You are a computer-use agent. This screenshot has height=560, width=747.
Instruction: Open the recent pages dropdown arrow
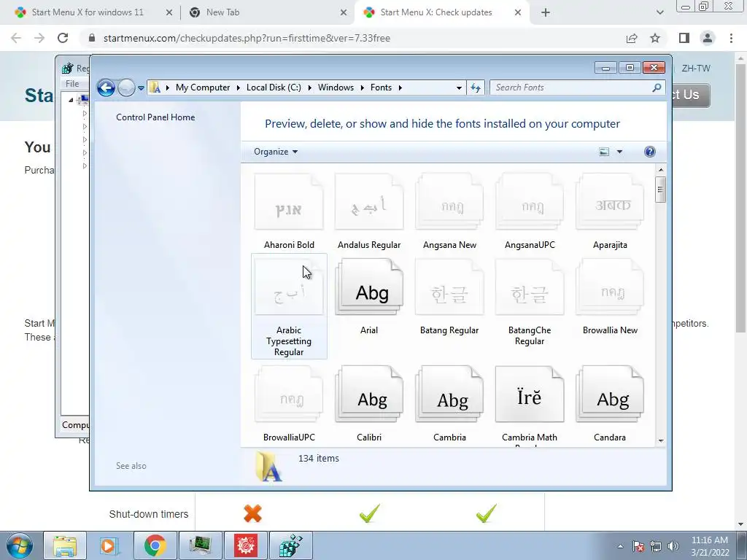pos(141,88)
